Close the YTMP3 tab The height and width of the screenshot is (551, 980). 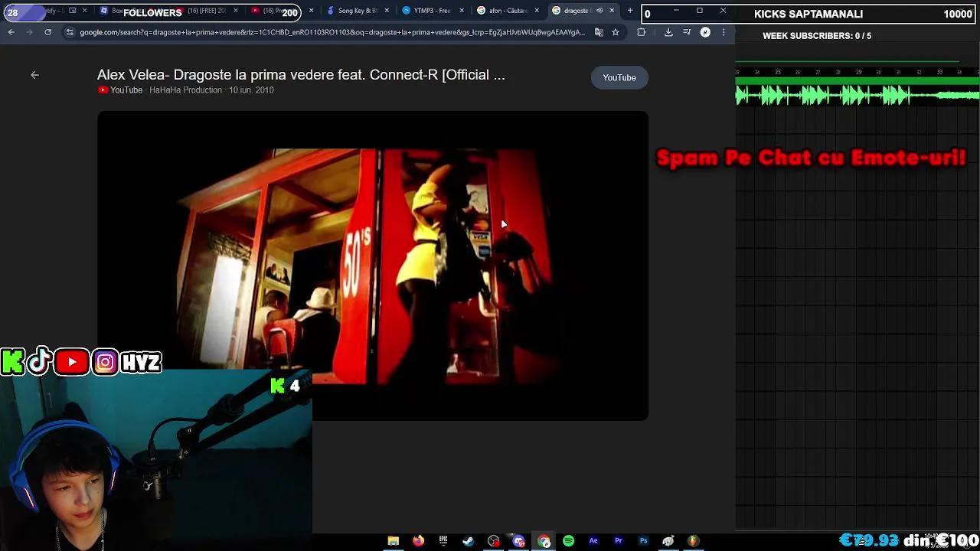462,11
